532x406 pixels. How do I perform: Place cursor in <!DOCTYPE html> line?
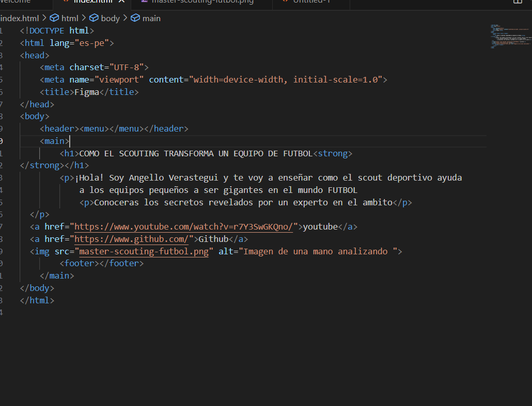[57, 31]
